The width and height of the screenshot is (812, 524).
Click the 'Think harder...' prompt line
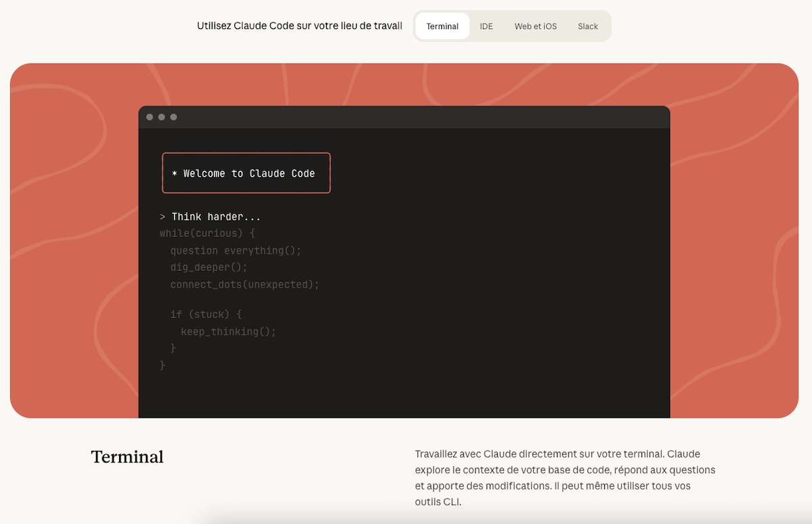point(210,217)
